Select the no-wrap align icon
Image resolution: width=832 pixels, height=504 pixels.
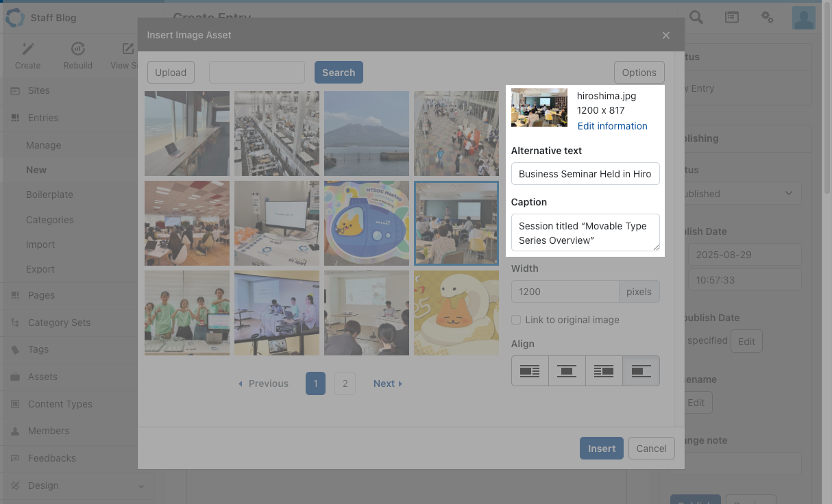[641, 371]
